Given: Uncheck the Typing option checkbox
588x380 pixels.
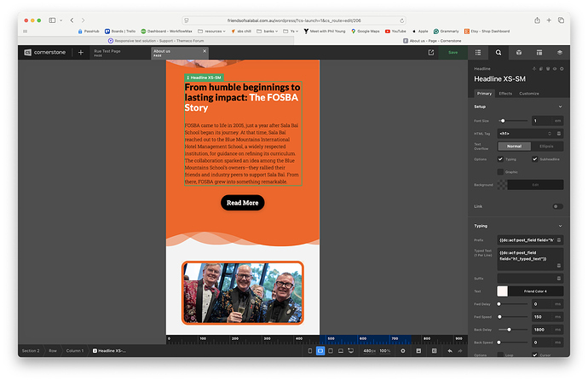Looking at the screenshot, I should pyautogui.click(x=500, y=158).
